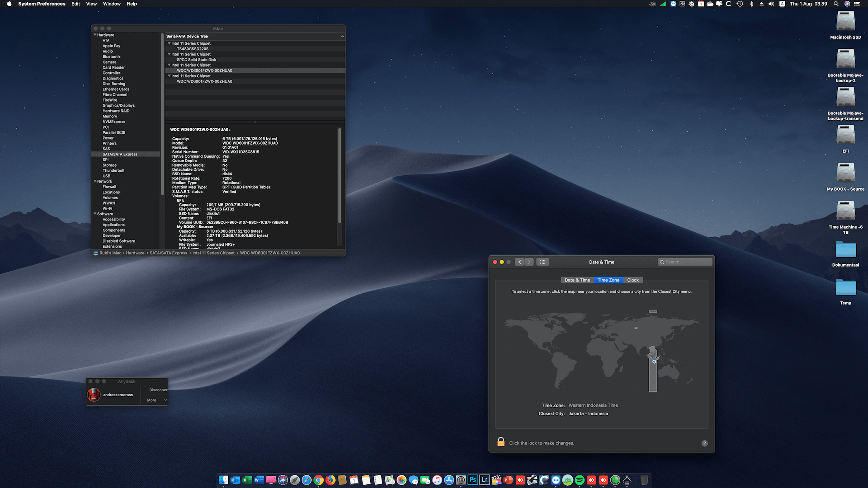
Task: Select the Dokumentasi desktop folder
Action: tap(845, 254)
